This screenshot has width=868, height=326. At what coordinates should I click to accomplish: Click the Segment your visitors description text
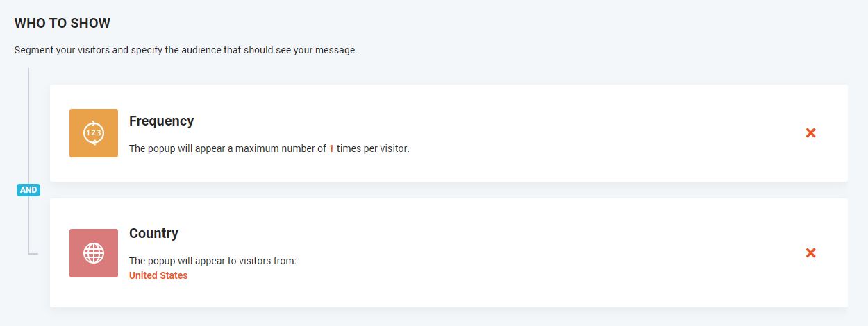click(x=185, y=51)
